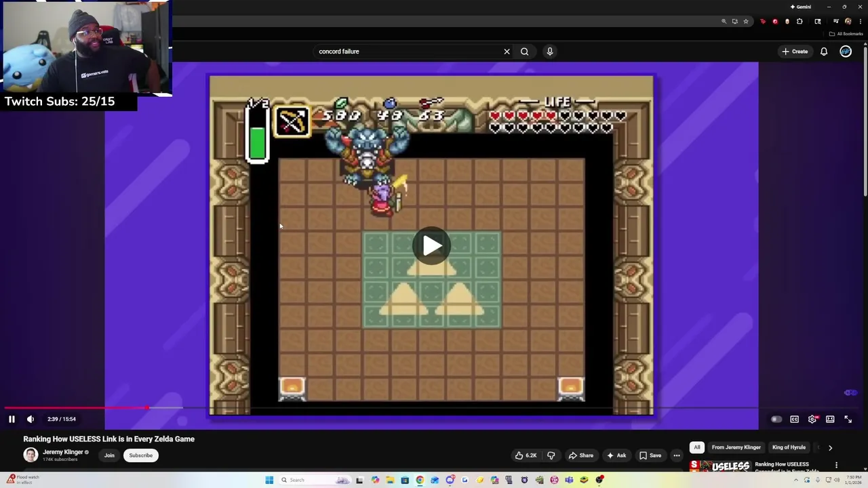Open the taskbar clock and date
Screen dimensions: 868x488
tap(854, 480)
